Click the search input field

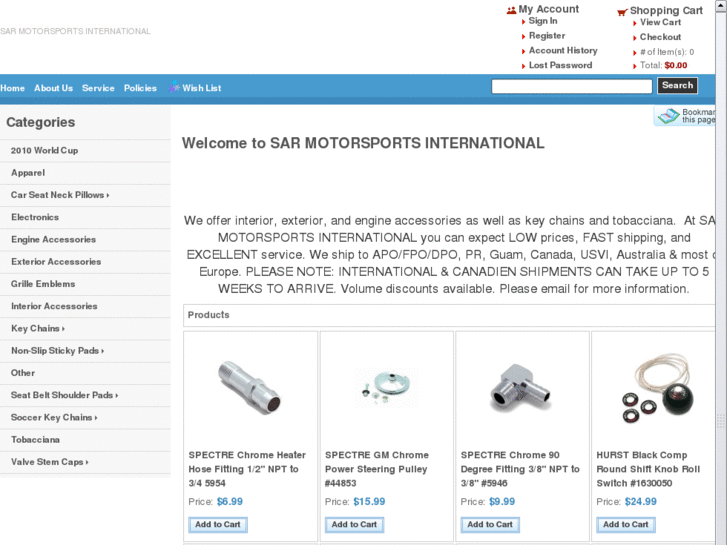[x=572, y=86]
